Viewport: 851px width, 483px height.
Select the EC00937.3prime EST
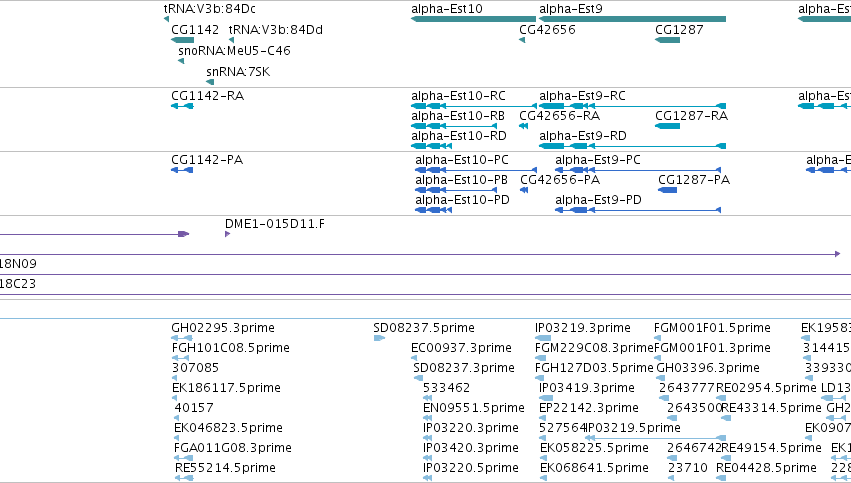pyautogui.click(x=461, y=348)
